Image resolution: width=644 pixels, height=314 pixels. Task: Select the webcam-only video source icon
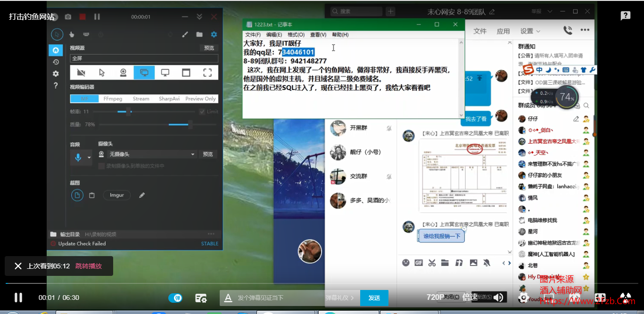pyautogui.click(x=123, y=72)
